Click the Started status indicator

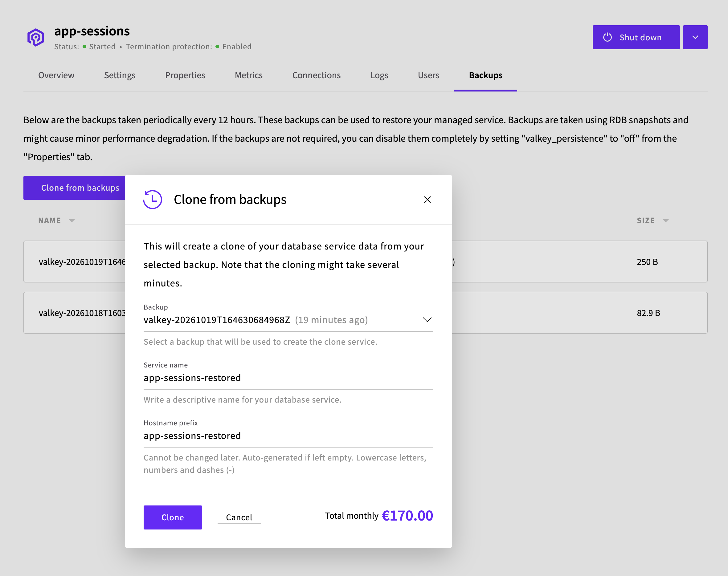(99, 47)
